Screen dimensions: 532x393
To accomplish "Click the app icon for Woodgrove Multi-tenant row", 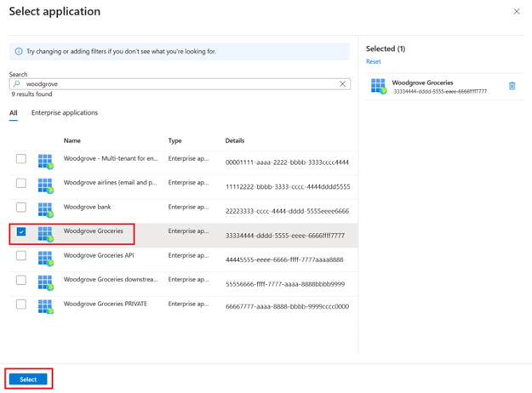I will coord(46,162).
